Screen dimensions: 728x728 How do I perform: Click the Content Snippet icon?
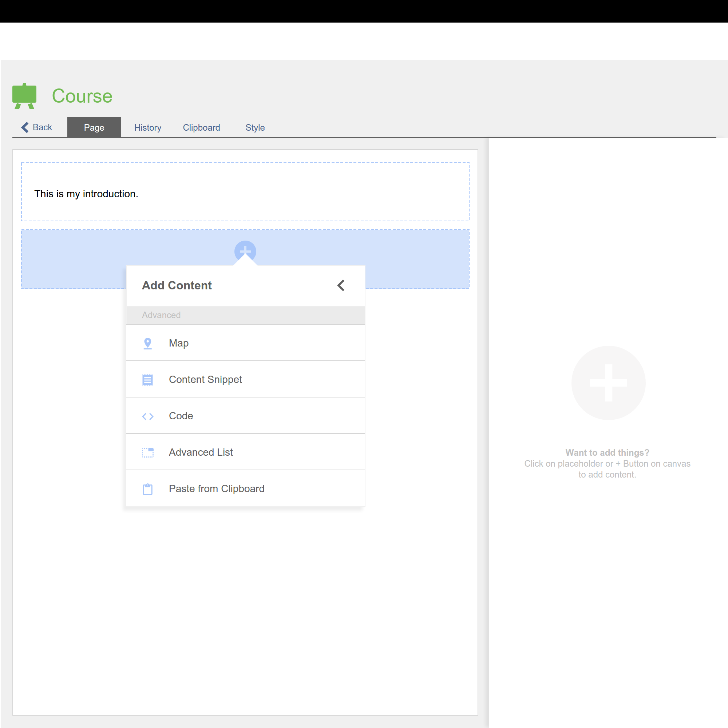click(148, 380)
